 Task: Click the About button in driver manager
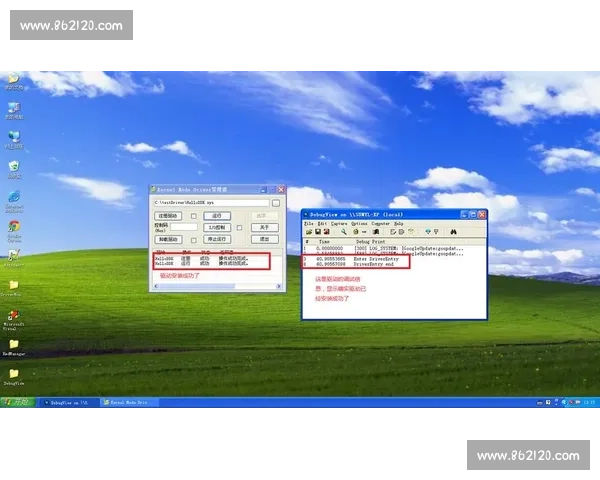(x=264, y=227)
